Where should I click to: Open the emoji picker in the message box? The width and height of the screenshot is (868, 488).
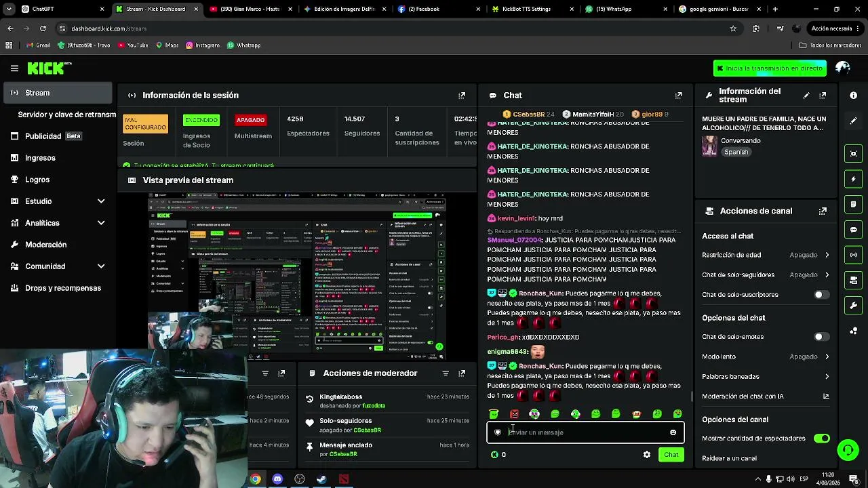[673, 432]
